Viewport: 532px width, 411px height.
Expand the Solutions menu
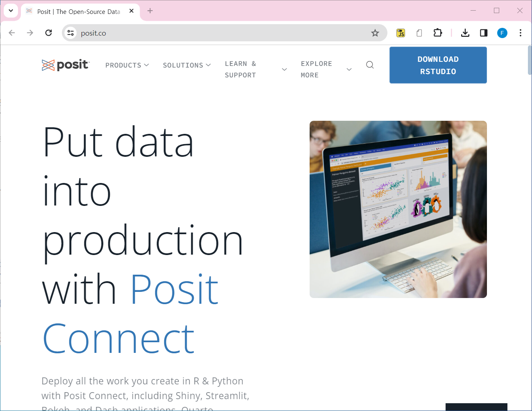pos(187,65)
